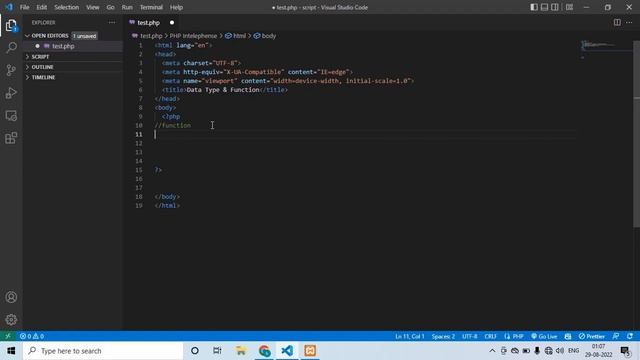The height and width of the screenshot is (360, 640).
Task: Open the Help menu
Action: (x=176, y=7)
